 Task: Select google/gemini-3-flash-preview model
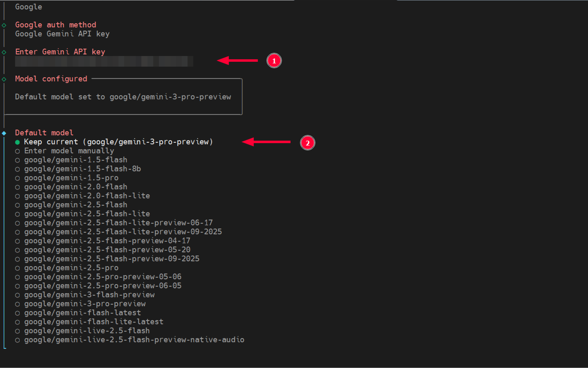coord(89,294)
